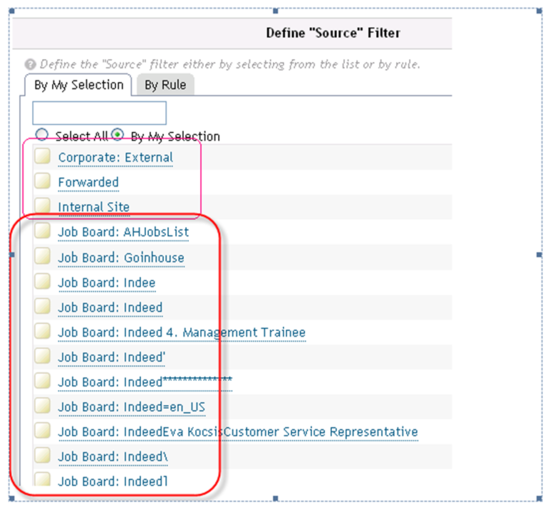This screenshot has height=509, width=550.
Task: Choose the Select All radio button
Action: tap(42, 135)
